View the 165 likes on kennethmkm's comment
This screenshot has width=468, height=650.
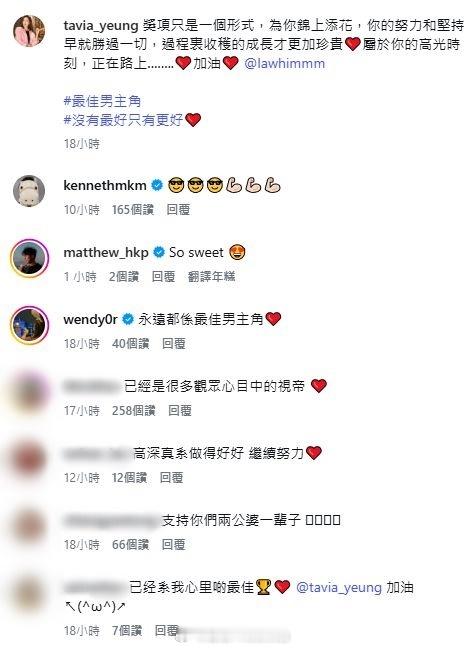133,209
